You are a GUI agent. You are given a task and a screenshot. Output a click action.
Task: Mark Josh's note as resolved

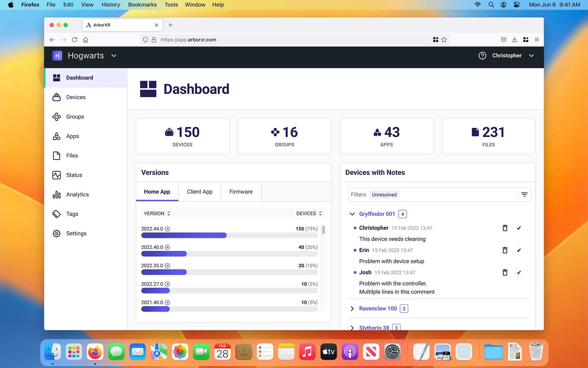pyautogui.click(x=519, y=272)
